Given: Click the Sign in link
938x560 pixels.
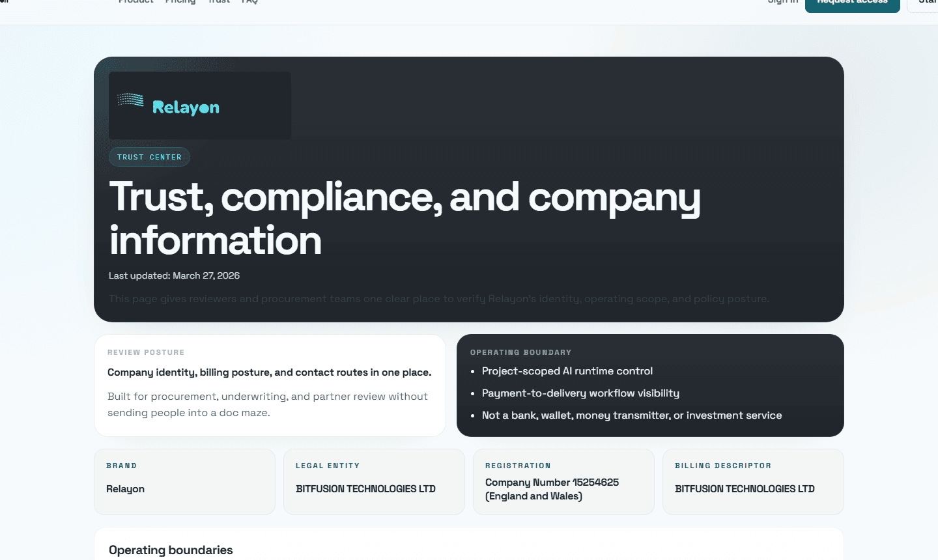Looking at the screenshot, I should [782, 3].
